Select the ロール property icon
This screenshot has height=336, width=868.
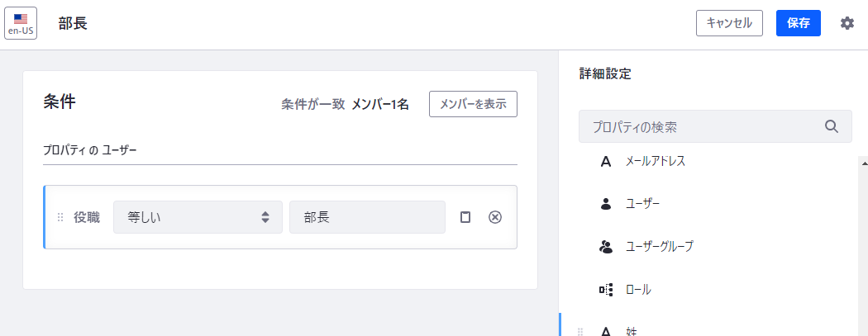(605, 290)
